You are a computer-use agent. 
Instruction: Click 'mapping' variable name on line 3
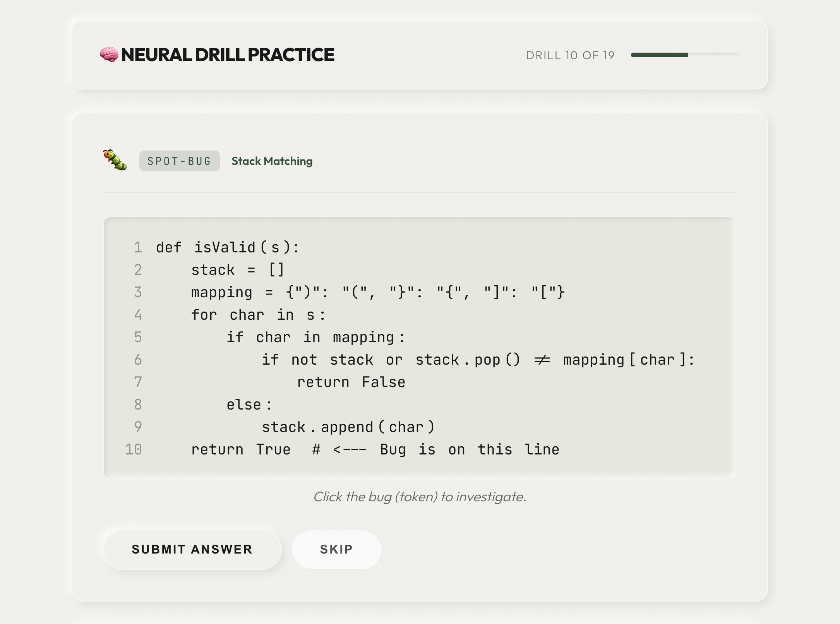[221, 292]
